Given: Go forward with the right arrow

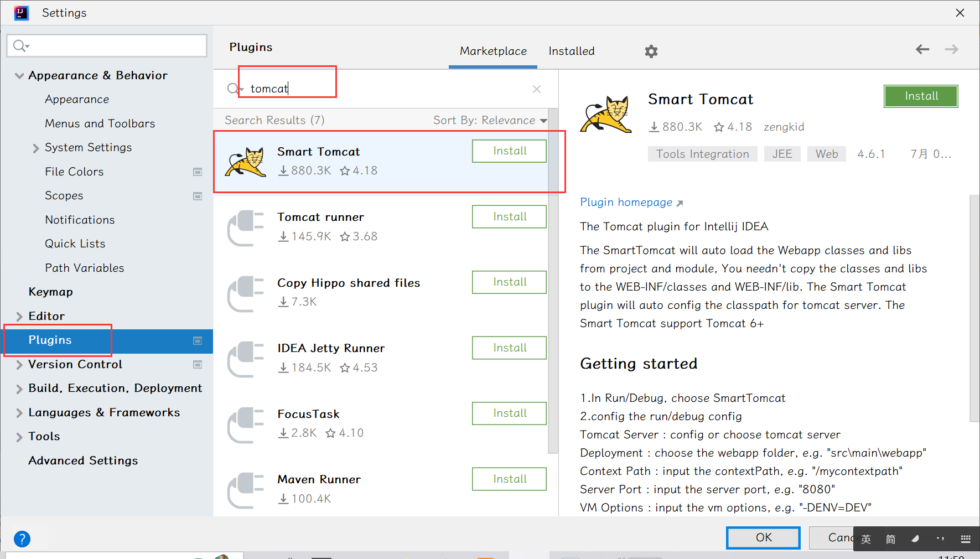Looking at the screenshot, I should coord(952,50).
